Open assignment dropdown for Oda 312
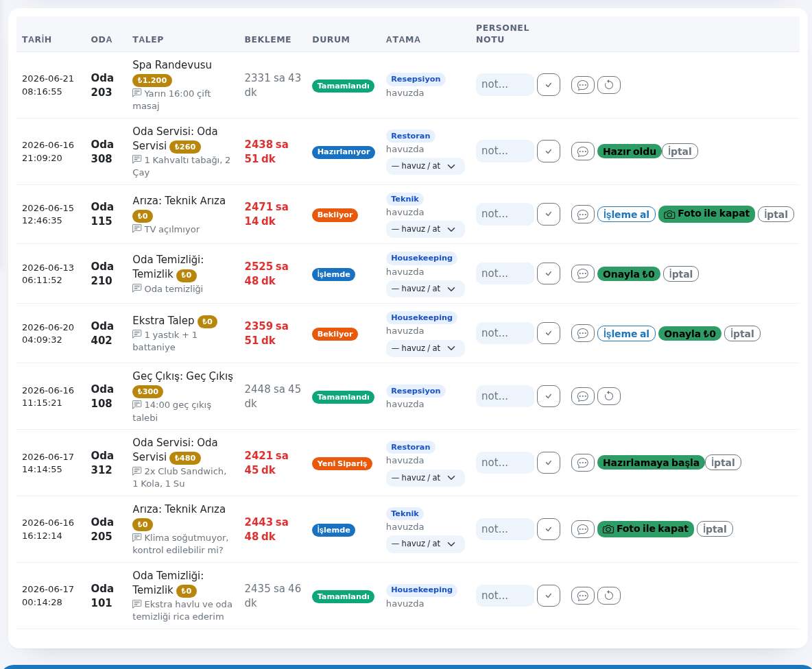This screenshot has height=669, width=812. (425, 478)
